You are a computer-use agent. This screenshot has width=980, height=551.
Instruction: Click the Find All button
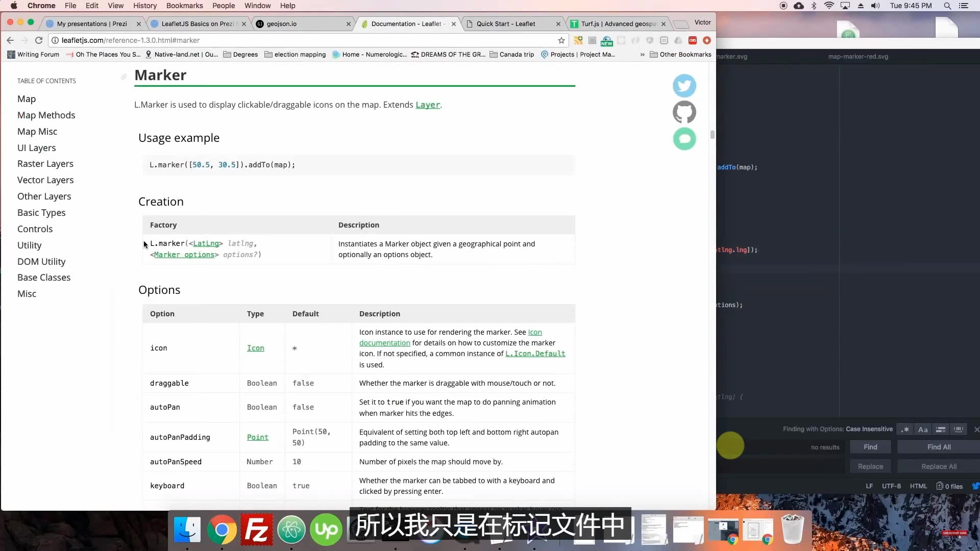point(939,447)
